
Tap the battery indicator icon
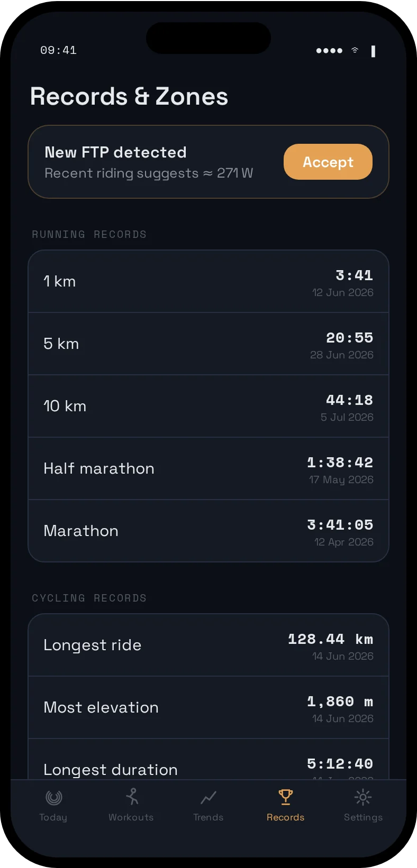click(x=374, y=51)
